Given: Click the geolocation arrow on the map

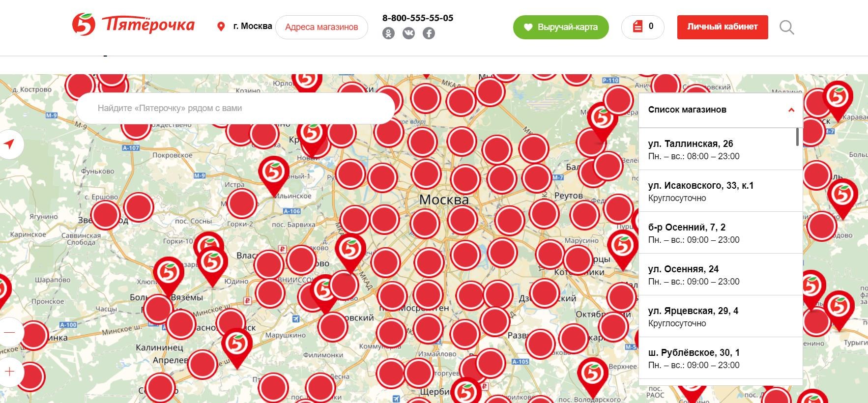Looking at the screenshot, I should point(9,144).
